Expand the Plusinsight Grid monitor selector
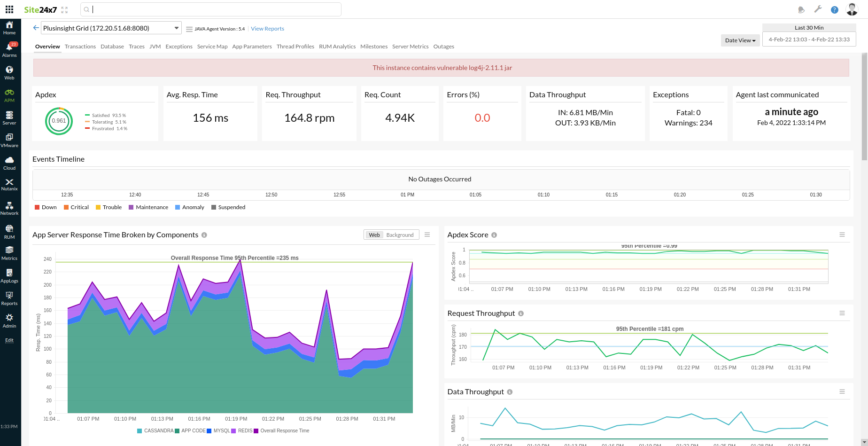 (176, 27)
